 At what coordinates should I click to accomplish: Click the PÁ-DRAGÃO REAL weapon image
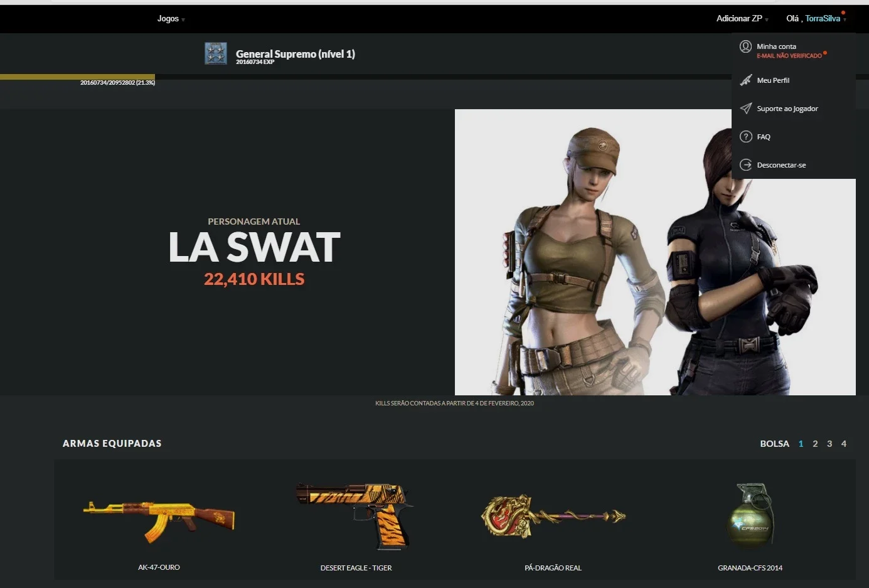[x=553, y=516]
